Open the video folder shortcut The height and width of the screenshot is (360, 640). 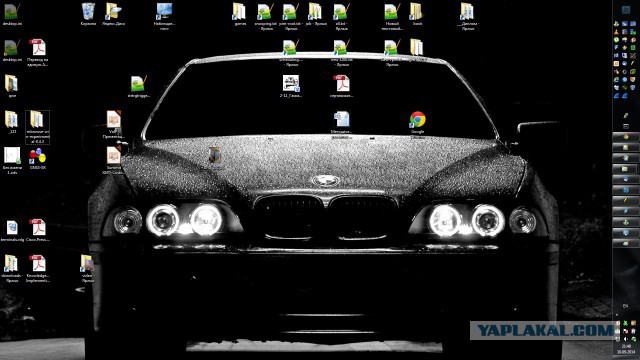87,263
